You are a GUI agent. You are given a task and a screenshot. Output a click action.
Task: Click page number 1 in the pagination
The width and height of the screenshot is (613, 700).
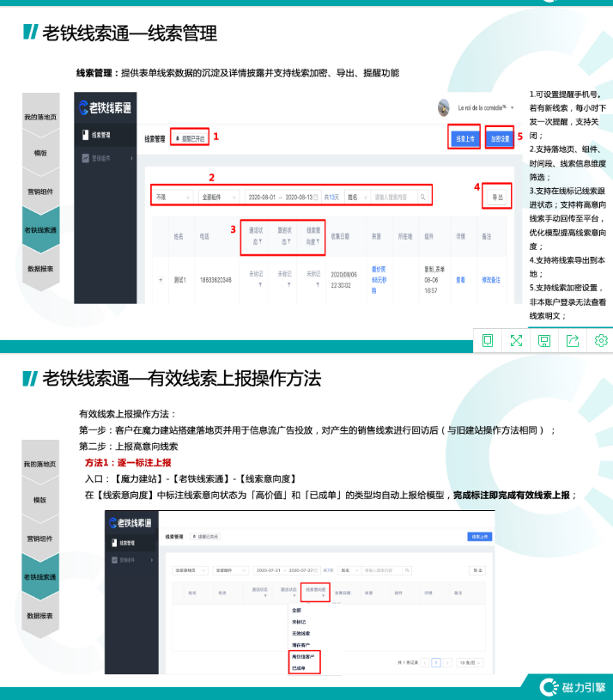point(436,662)
